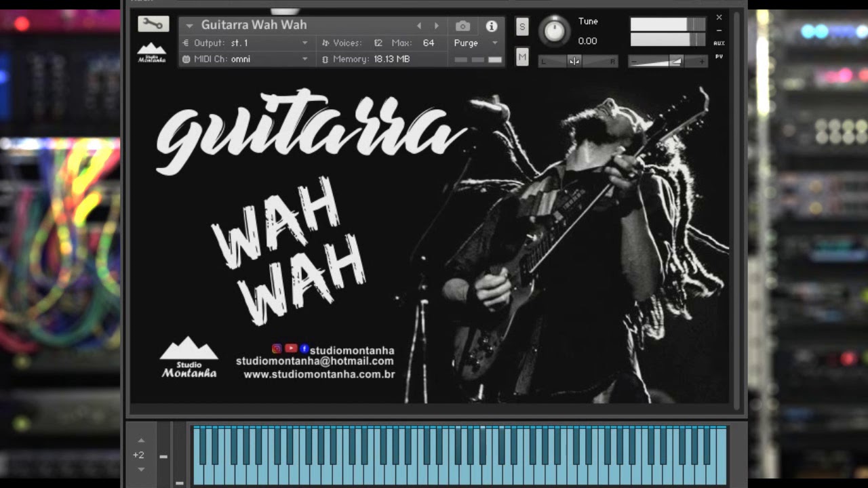This screenshot has width=868, height=488.
Task: Shift keyboard octave down with arrow
Action: pyautogui.click(x=141, y=469)
